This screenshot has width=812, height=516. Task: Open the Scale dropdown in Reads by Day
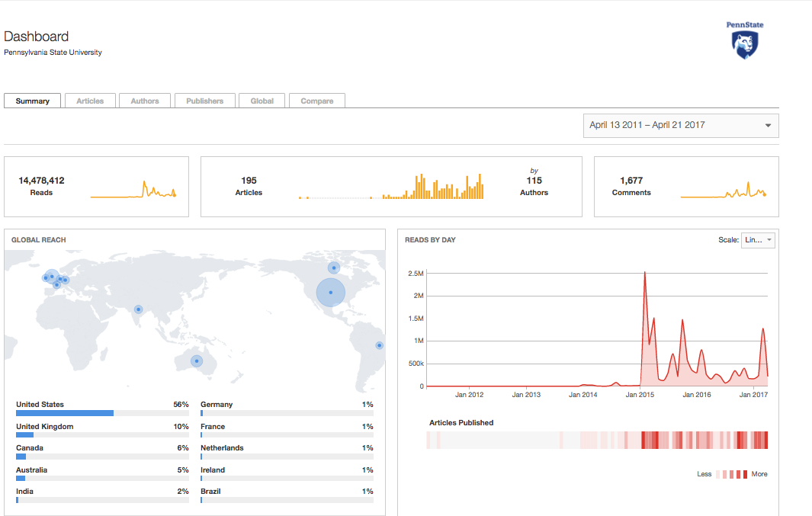757,240
